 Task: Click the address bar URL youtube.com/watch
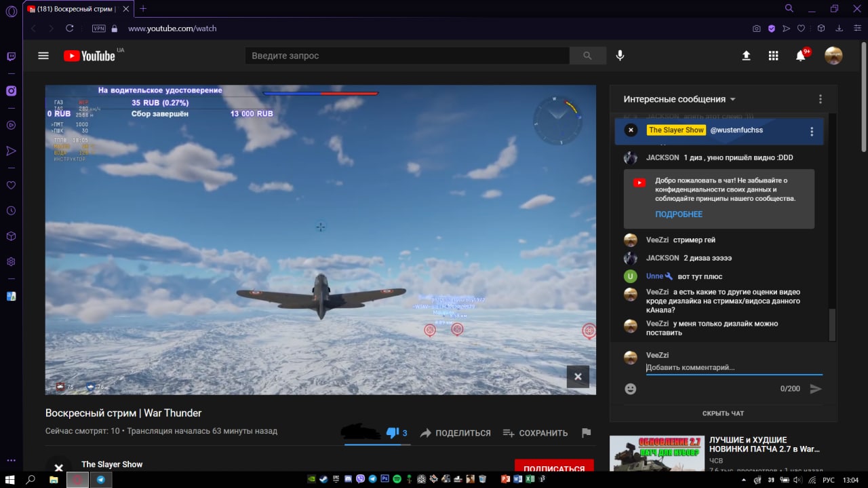tap(172, 29)
